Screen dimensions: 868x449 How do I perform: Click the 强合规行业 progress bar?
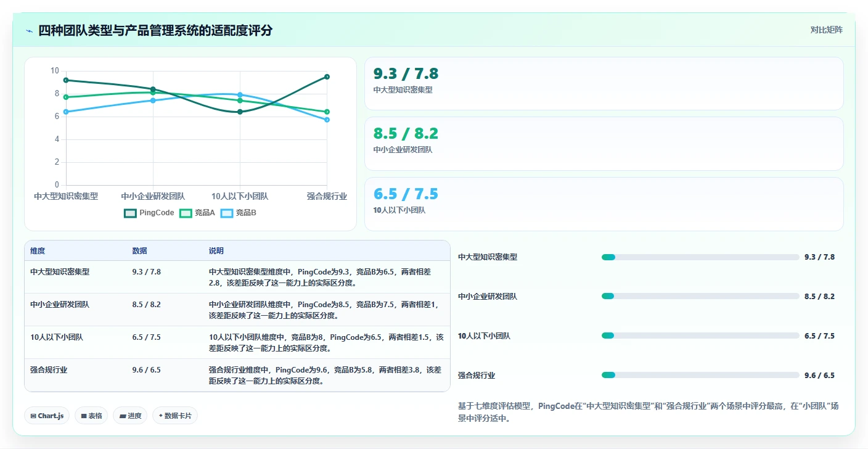[700, 375]
